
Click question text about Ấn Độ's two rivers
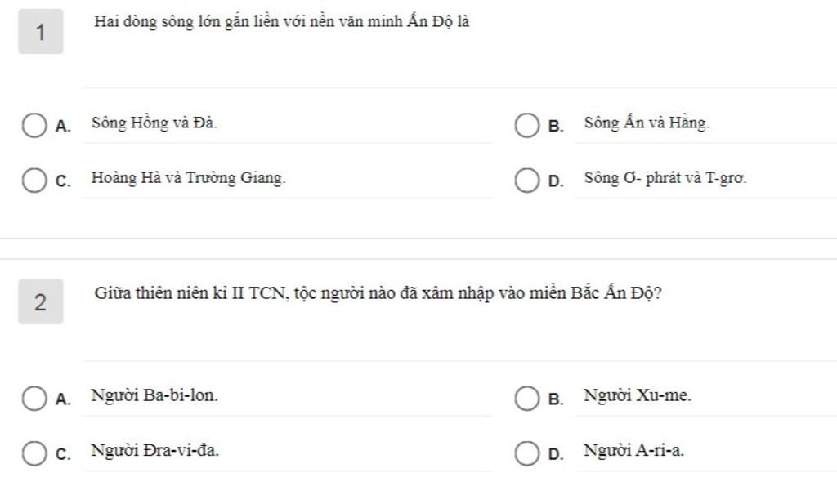(281, 22)
